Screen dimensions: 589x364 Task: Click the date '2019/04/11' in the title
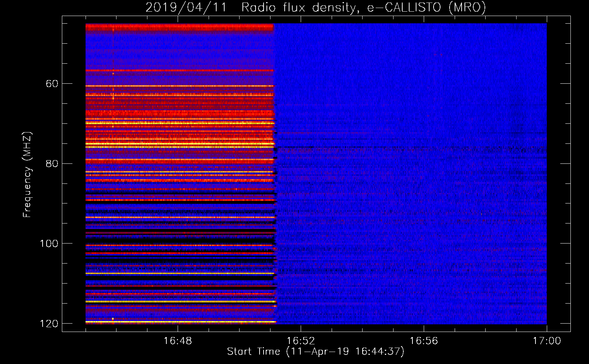tap(186, 7)
